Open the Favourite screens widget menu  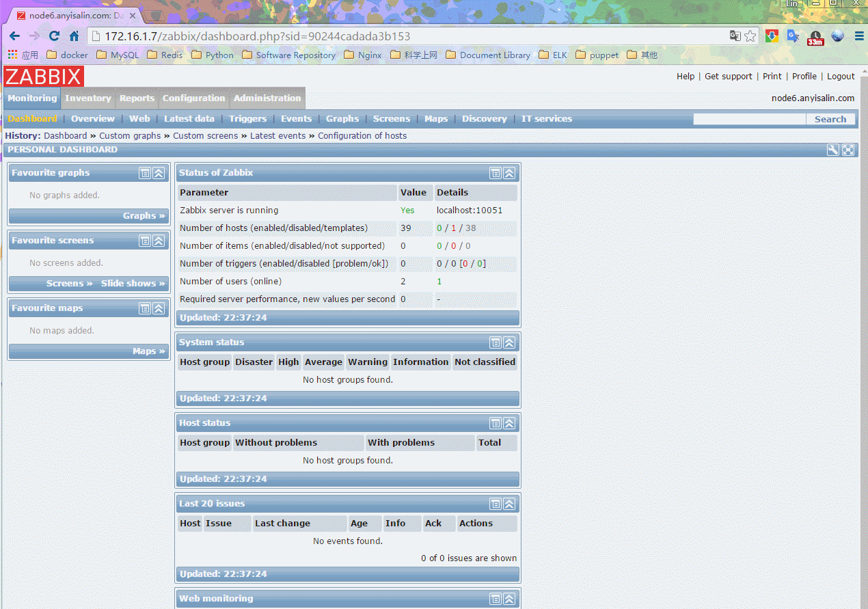coord(145,241)
